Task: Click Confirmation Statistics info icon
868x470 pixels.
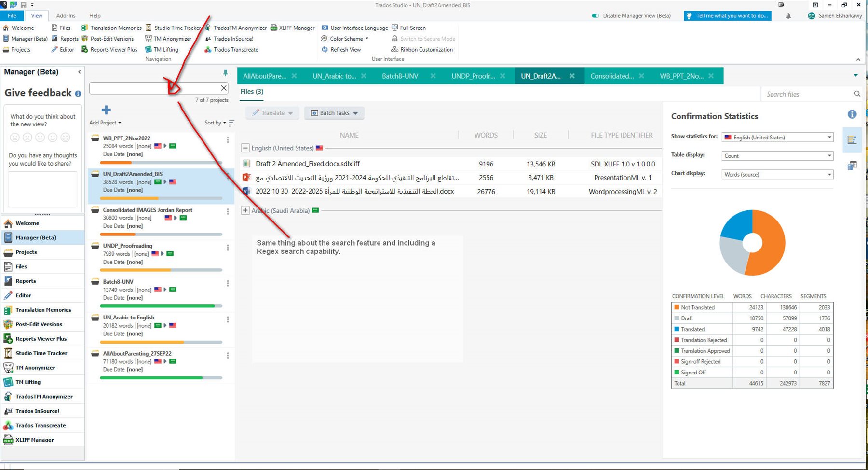Action: click(852, 114)
